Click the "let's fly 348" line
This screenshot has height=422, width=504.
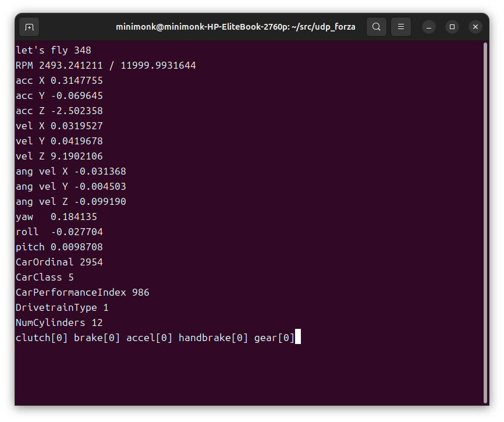54,51
